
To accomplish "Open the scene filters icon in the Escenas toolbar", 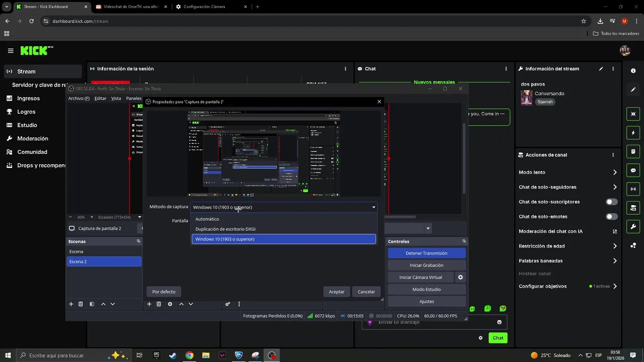I will tap(92, 304).
